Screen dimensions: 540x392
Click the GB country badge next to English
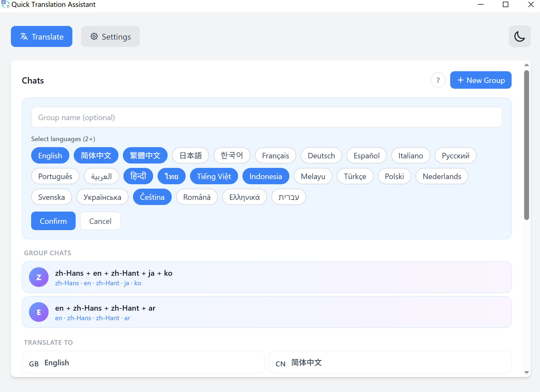click(x=34, y=363)
